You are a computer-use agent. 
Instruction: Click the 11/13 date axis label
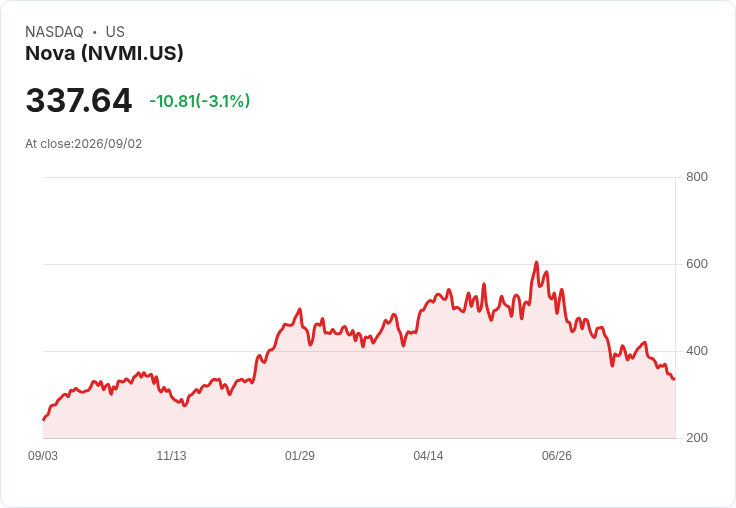pyautogui.click(x=171, y=455)
